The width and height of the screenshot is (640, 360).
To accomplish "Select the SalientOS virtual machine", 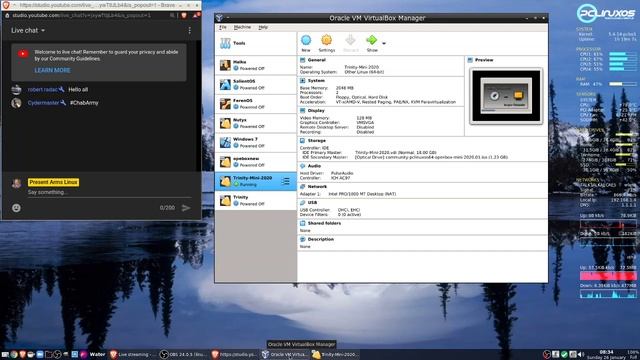I will coord(256,84).
